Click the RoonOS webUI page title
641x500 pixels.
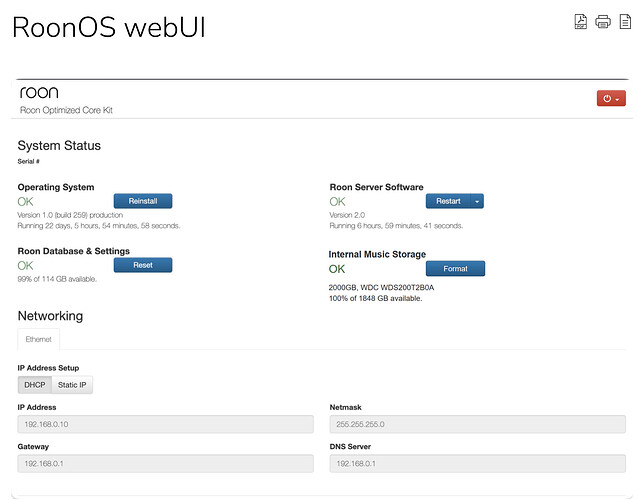pyautogui.click(x=109, y=27)
